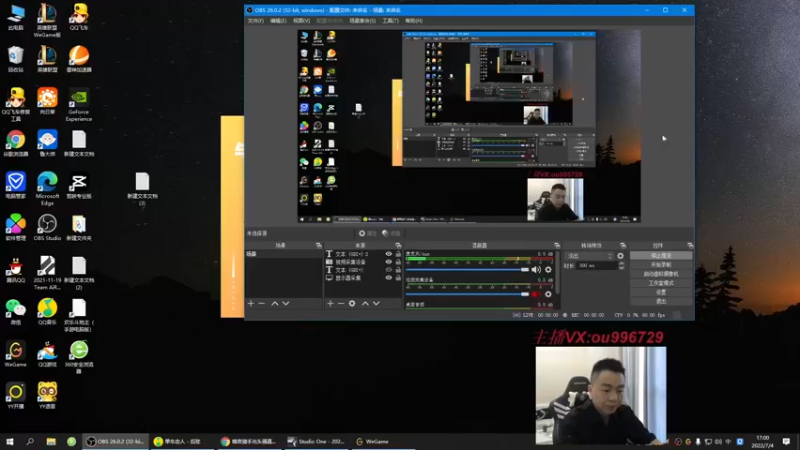Image resolution: width=800 pixels, height=450 pixels.
Task: Pop out the Controls dock panel
Action: [690, 245]
